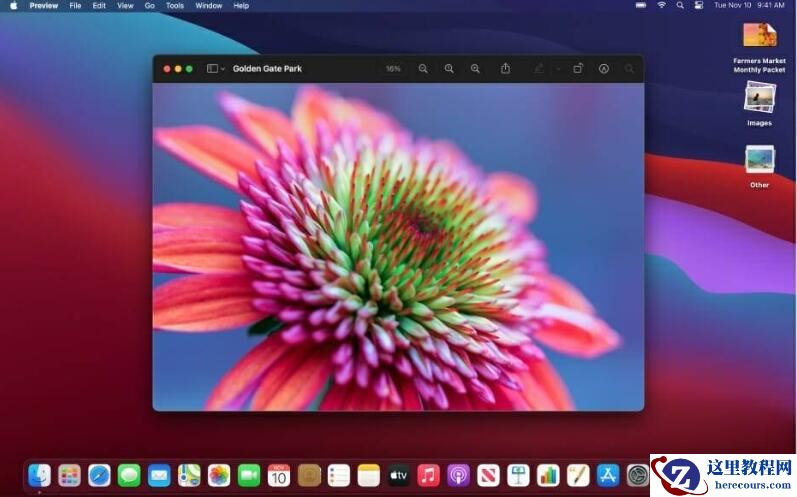Click the flower image in Preview window
Screen dimensions: 797x497
(398, 246)
